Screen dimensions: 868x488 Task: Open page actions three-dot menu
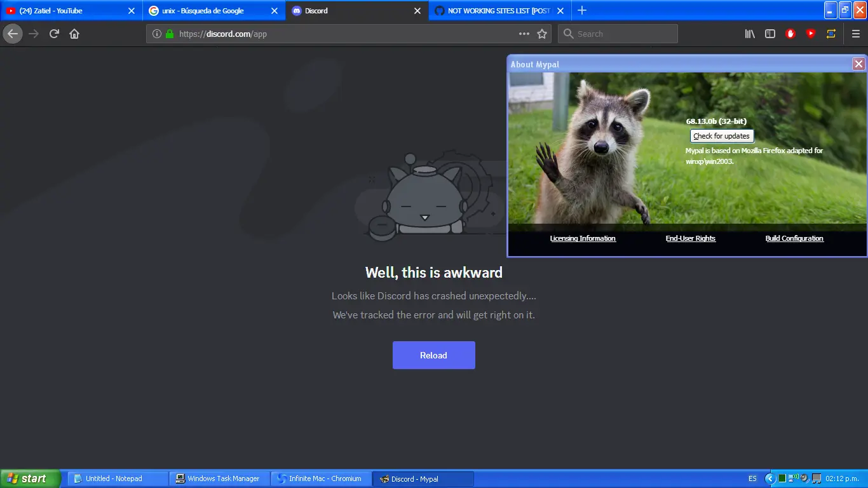[x=524, y=34]
